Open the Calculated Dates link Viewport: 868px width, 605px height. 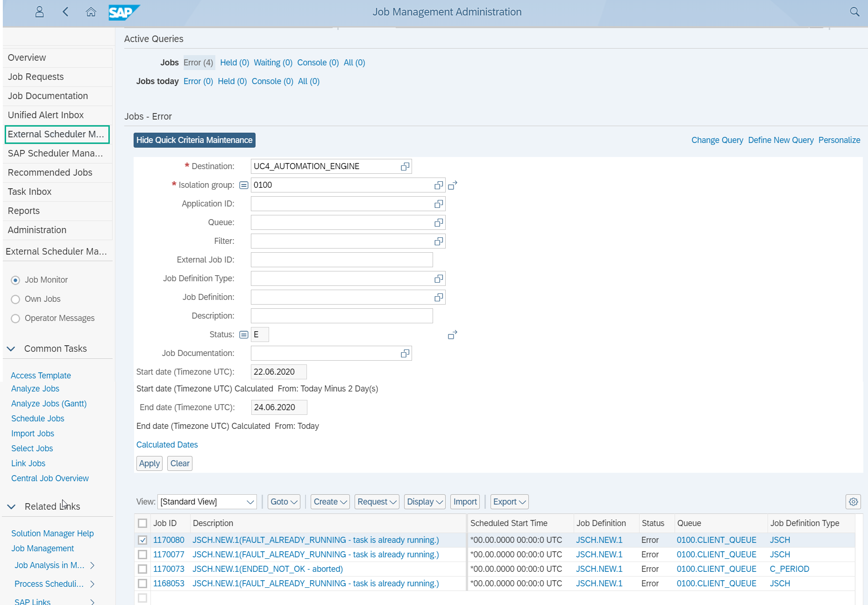coord(167,445)
